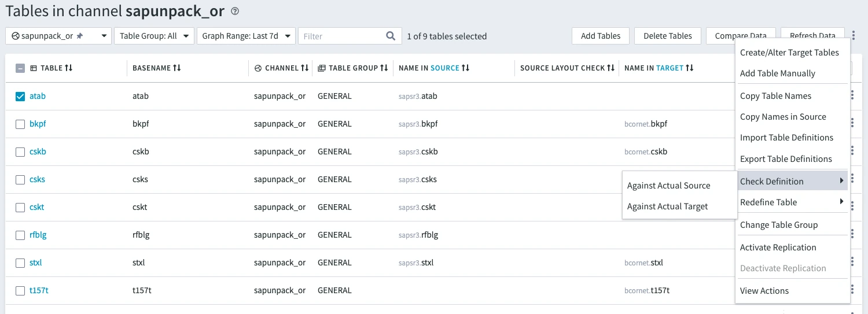Open row actions menu for bkpf
The image size is (868, 314).
(x=852, y=124)
